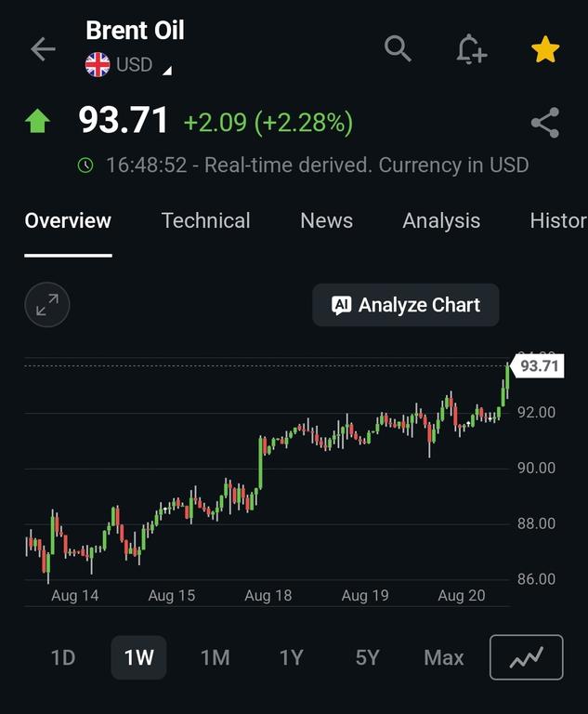Choose the Max chart range

[444, 657]
